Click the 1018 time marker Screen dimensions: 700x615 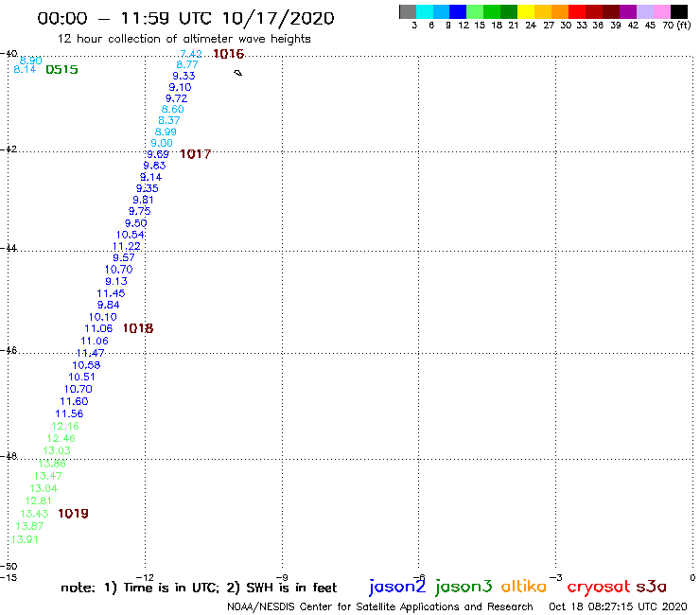(138, 328)
